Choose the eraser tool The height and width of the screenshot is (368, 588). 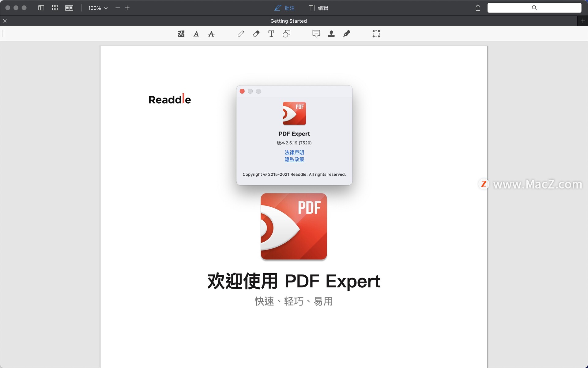coord(256,34)
